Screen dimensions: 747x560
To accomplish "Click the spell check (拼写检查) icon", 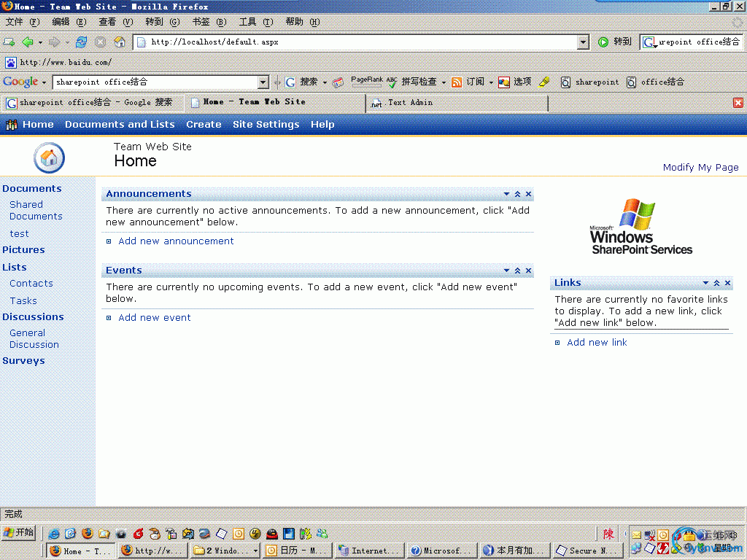I will click(392, 82).
